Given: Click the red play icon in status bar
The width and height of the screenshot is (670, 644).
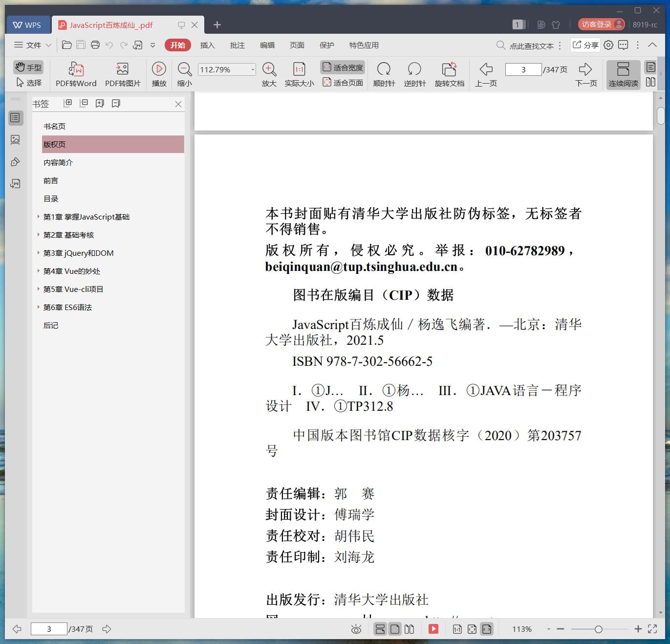Looking at the screenshot, I should (x=433, y=629).
